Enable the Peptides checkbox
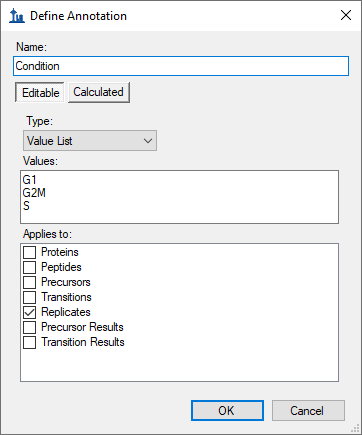This screenshot has height=435, width=362. (29, 267)
